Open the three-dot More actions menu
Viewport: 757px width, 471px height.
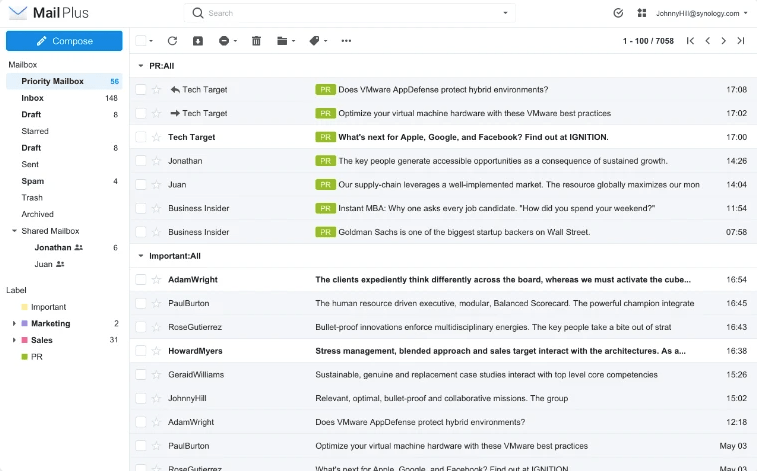[346, 41]
